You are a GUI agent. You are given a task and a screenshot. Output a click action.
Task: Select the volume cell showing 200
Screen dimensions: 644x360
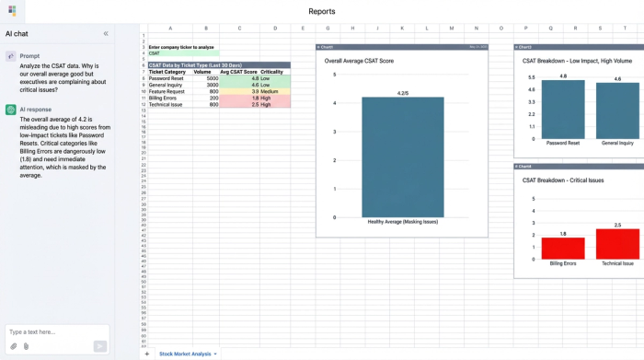tap(206, 99)
